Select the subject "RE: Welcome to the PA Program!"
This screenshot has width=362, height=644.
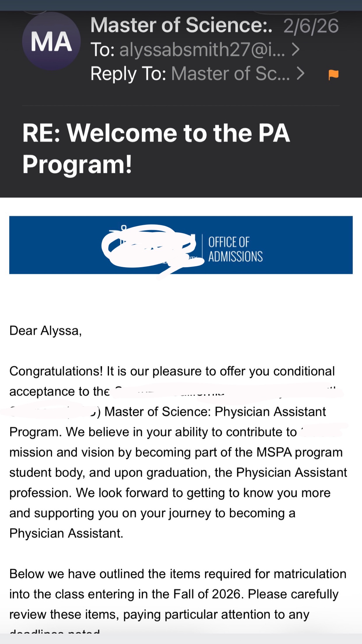coord(156,148)
